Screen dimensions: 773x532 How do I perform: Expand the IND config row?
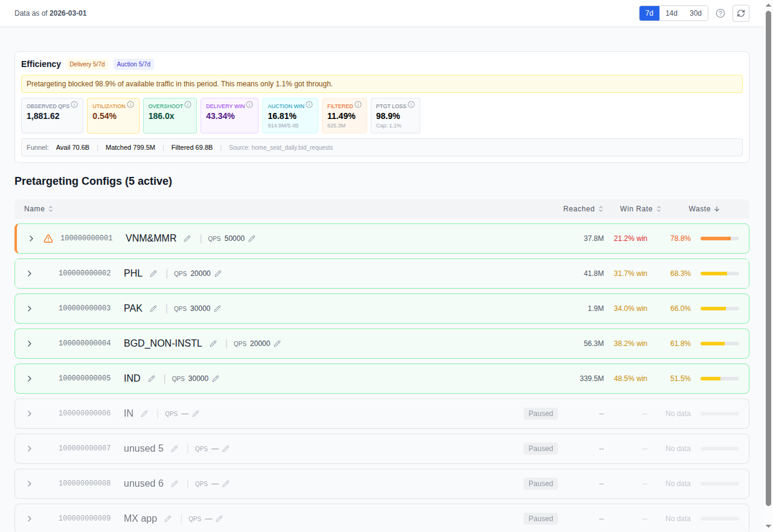pyautogui.click(x=29, y=378)
